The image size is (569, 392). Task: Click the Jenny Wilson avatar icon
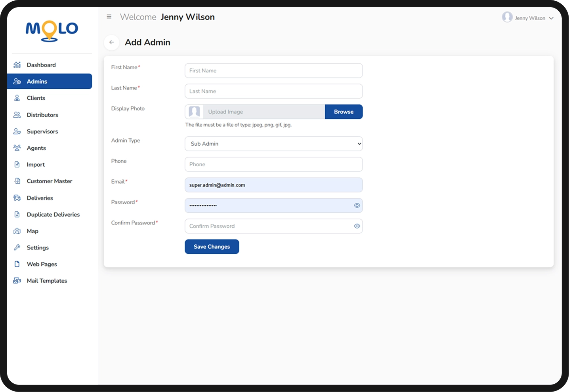click(x=507, y=17)
